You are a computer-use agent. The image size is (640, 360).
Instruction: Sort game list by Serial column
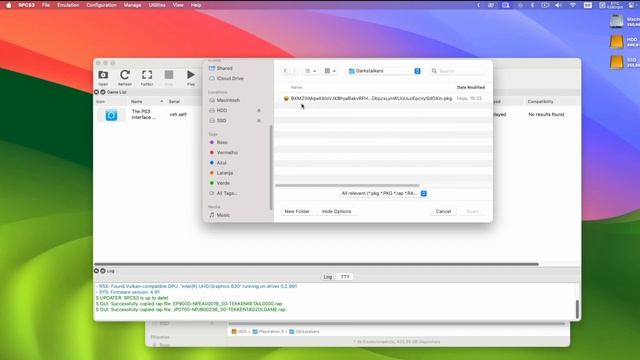click(x=174, y=101)
